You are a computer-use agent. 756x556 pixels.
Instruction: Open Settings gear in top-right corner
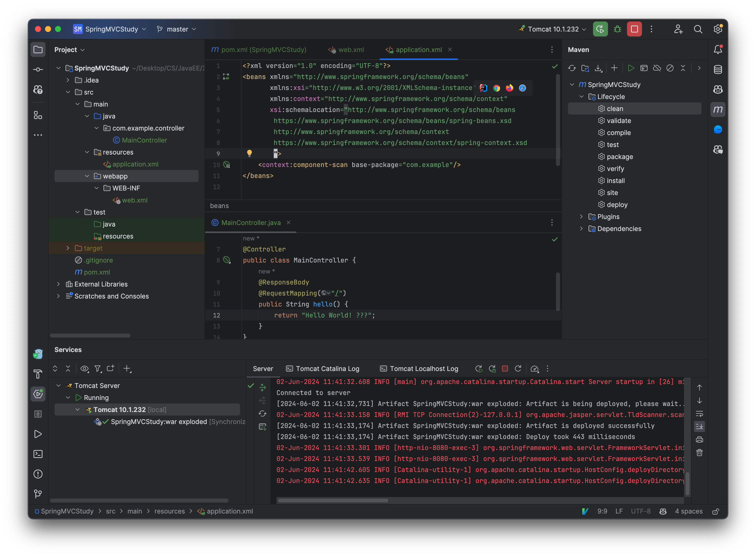718,29
